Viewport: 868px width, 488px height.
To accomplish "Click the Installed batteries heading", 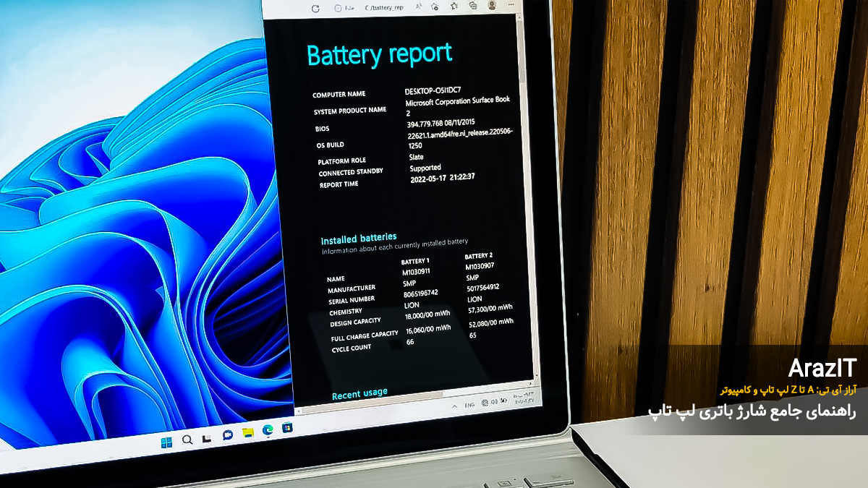I will 359,238.
